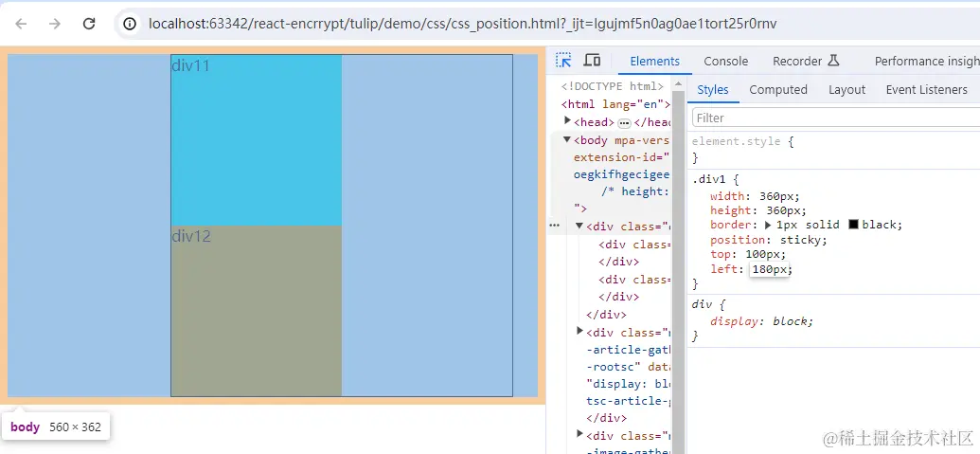Select the html lang="en" node
Image resolution: width=980 pixels, height=454 pixels.
coord(615,104)
